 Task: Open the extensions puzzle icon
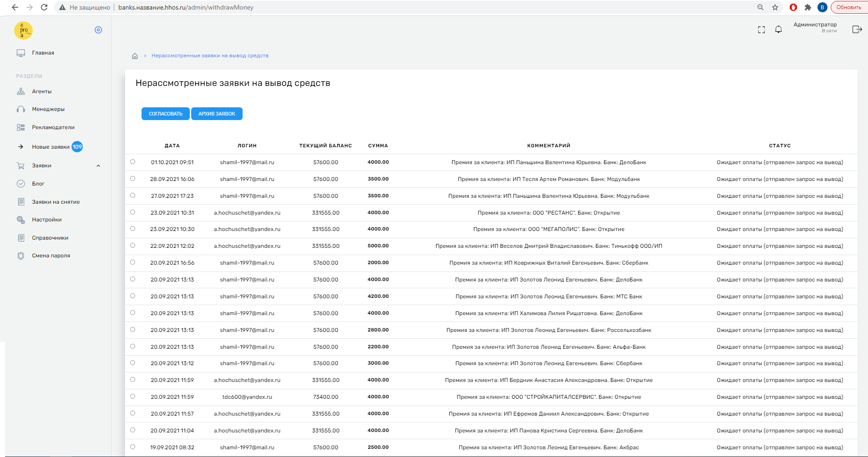pos(808,7)
